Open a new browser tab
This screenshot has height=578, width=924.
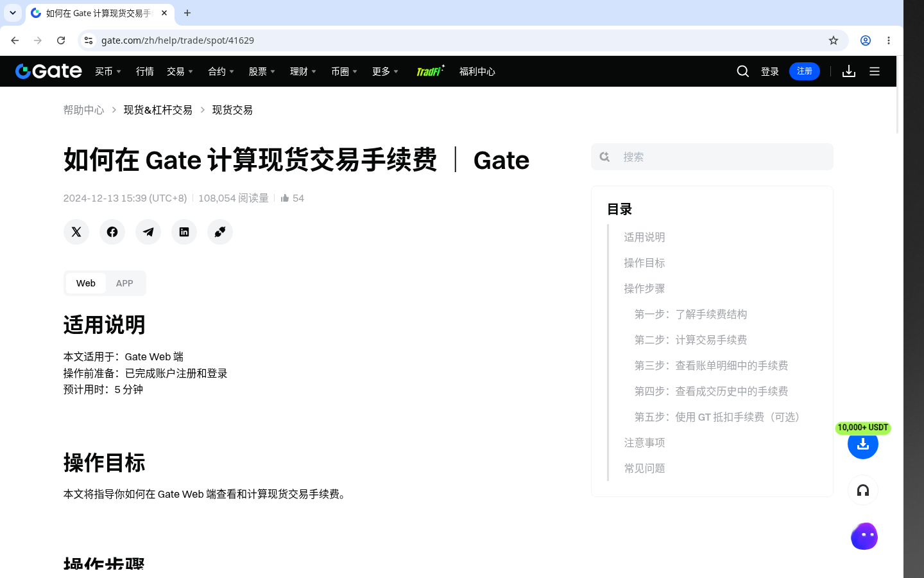pos(187,13)
